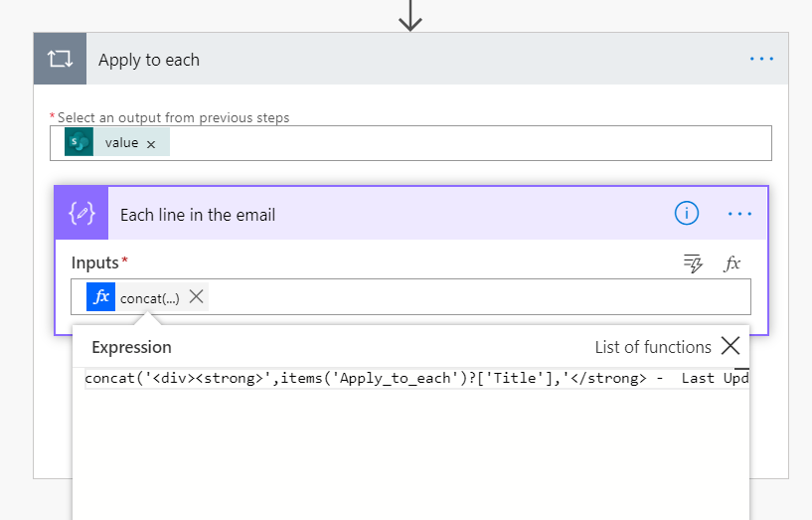Click the Apply to each loop icon
The height and width of the screenshot is (520, 812).
[x=60, y=59]
